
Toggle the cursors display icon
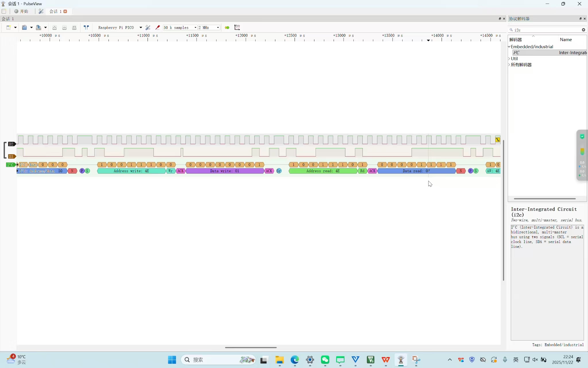pyautogui.click(x=86, y=28)
